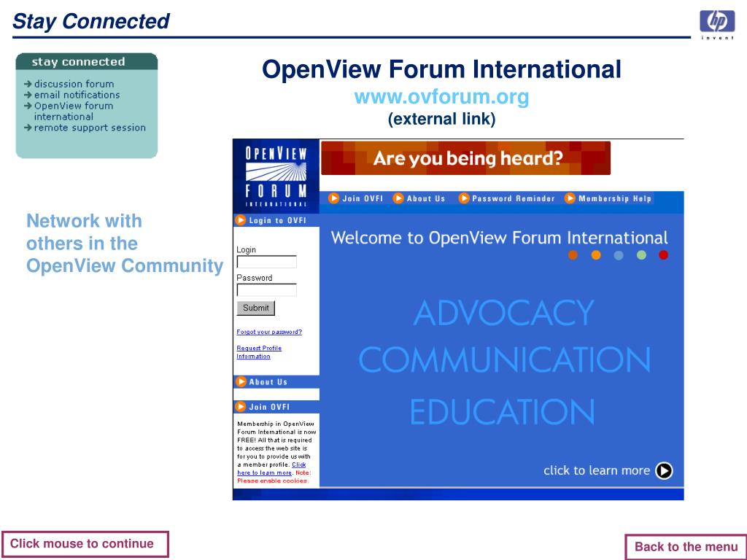This screenshot has width=747, height=560.
Task: Click Forgot your password? link
Action: point(269,332)
